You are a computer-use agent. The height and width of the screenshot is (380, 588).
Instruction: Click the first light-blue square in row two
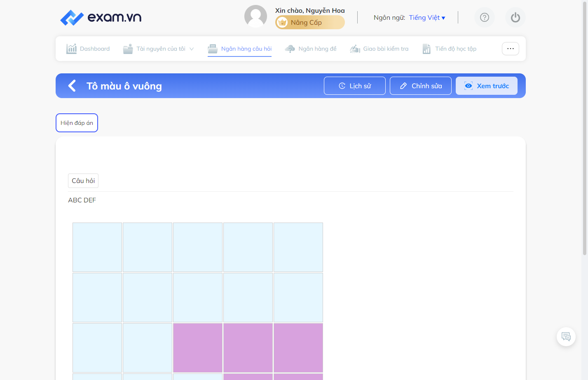point(97,298)
